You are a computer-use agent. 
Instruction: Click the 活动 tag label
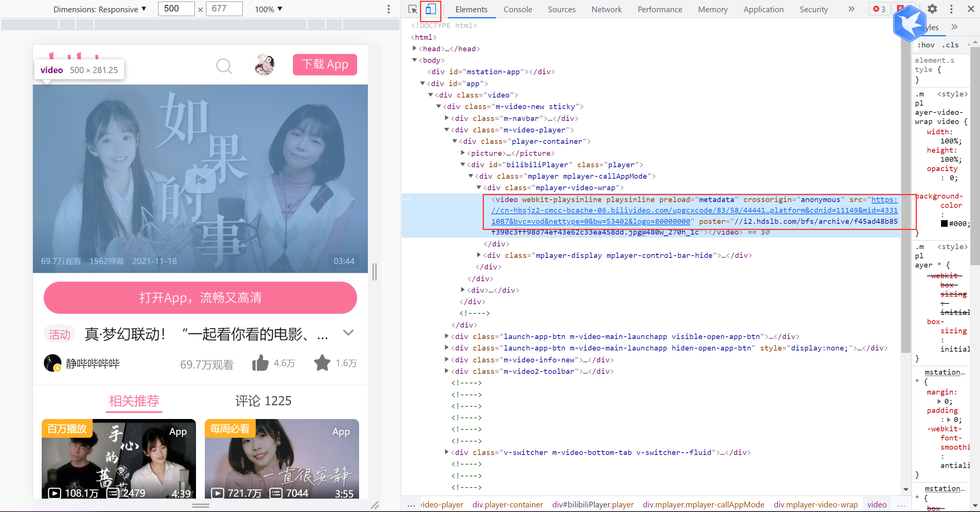tap(59, 334)
